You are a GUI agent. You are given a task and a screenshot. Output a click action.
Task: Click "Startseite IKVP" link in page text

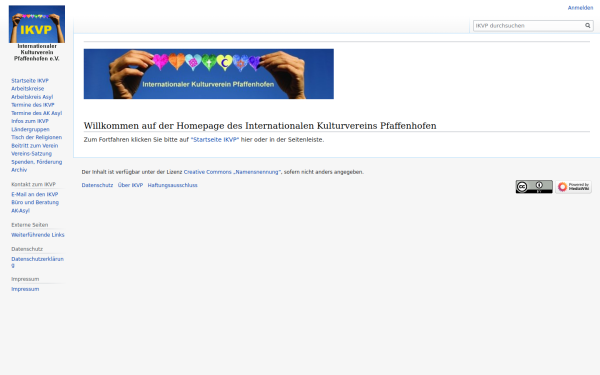(215, 140)
